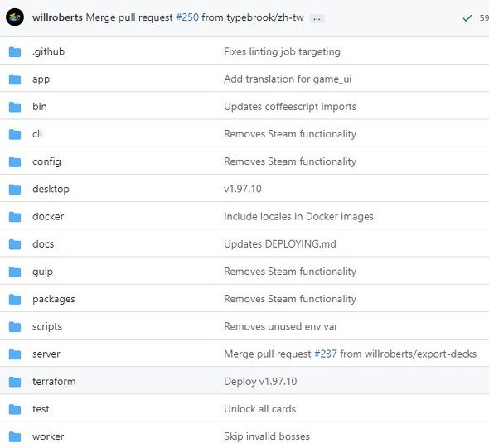The width and height of the screenshot is (489, 448).
Task: Click the .github folder icon
Action: 15,51
